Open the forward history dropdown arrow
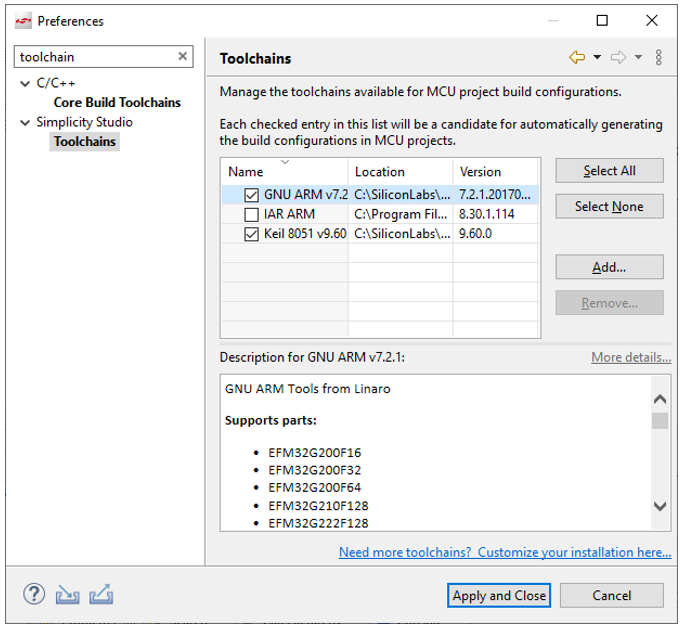Image resolution: width=682 pixels, height=628 pixels. [x=638, y=57]
